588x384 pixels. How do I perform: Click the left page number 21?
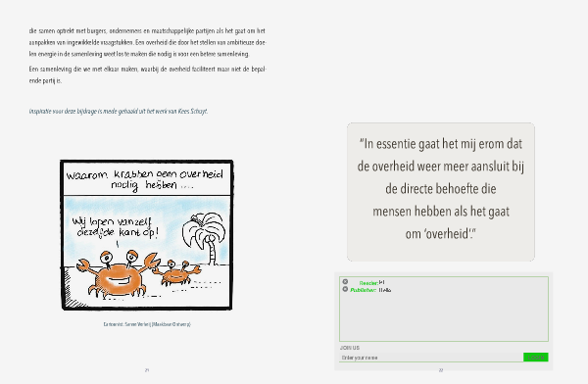pos(147,370)
